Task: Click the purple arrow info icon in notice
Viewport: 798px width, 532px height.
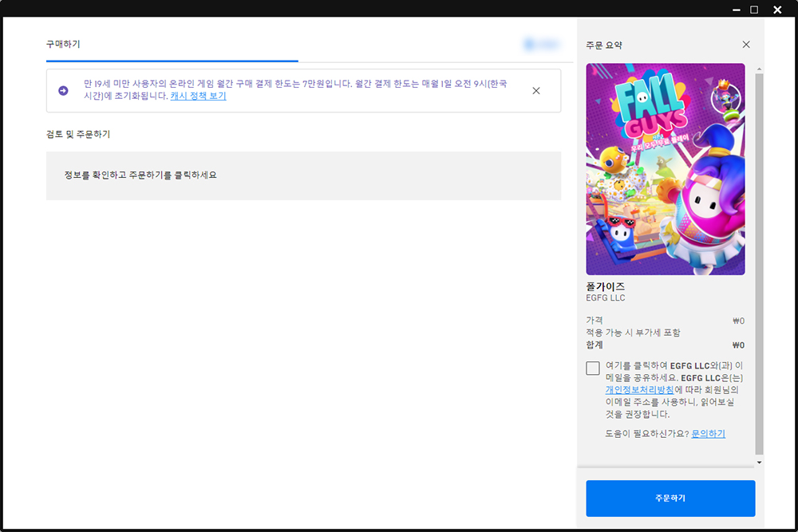Action: pyautogui.click(x=63, y=91)
